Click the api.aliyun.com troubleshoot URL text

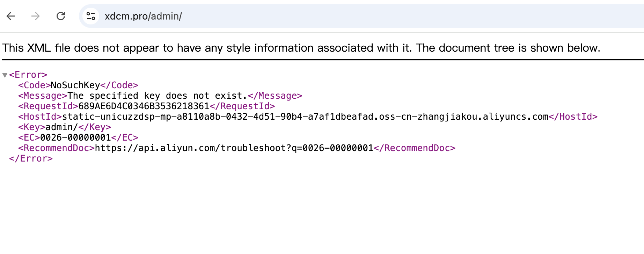234,148
